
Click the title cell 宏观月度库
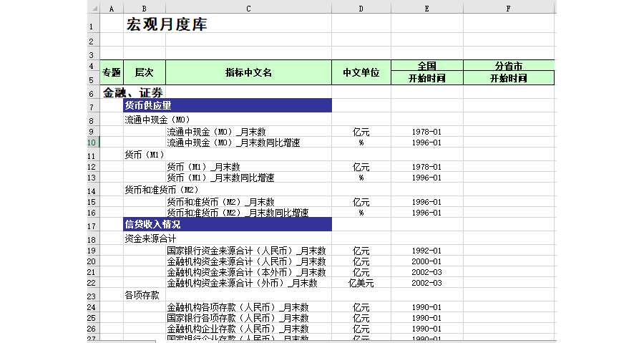tap(167, 25)
